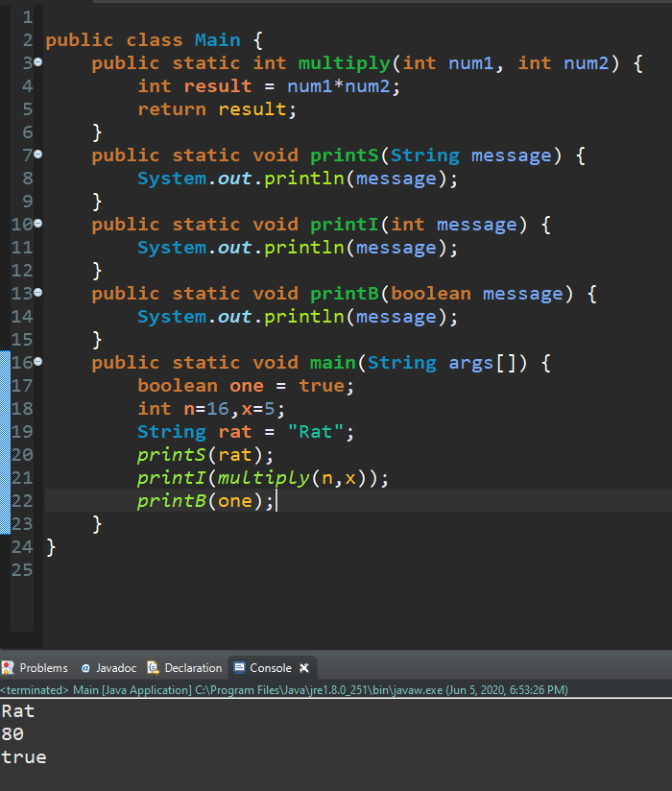Close the Console view tab
This screenshot has height=791, width=672.
pos(304,668)
